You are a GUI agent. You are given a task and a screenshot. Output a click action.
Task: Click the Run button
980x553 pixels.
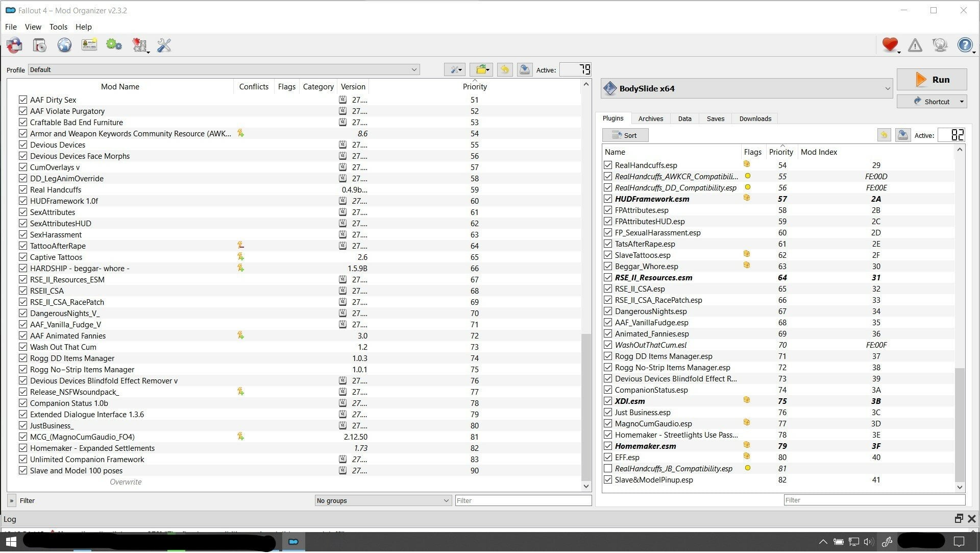(x=932, y=79)
